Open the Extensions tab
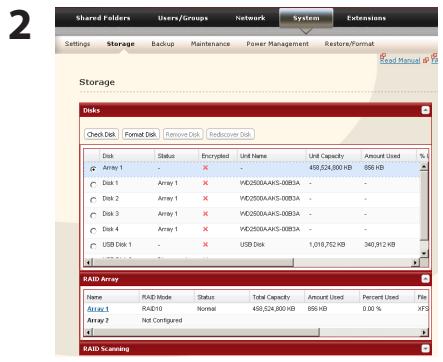443x362 pixels. click(366, 18)
